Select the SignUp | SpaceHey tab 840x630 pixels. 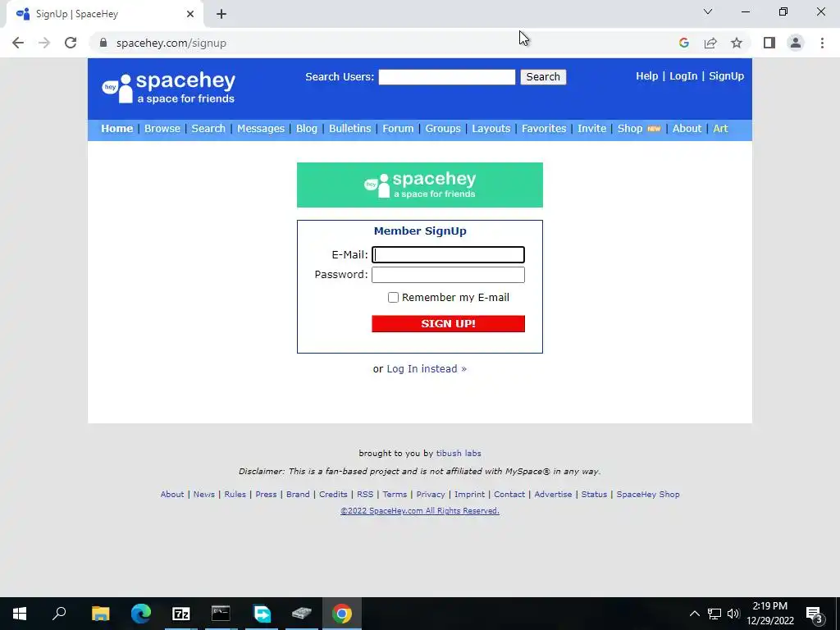coord(104,14)
